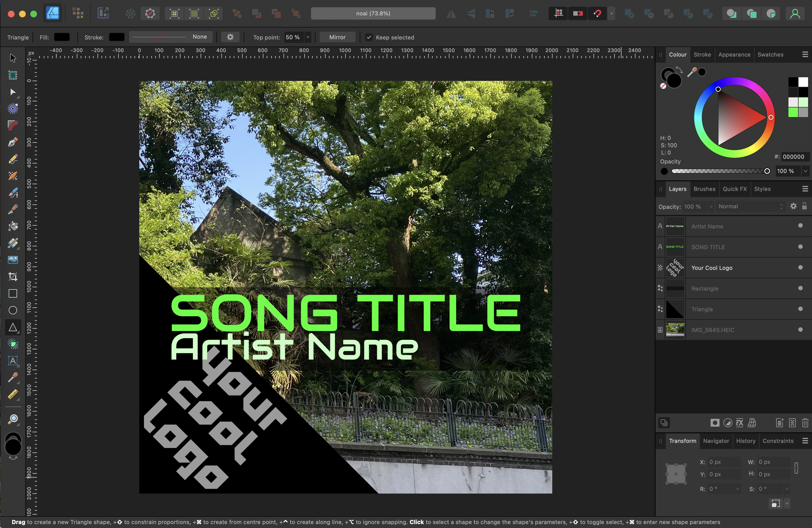Select the Vector Crop tool
Screen dimensions: 812x528
point(13,277)
